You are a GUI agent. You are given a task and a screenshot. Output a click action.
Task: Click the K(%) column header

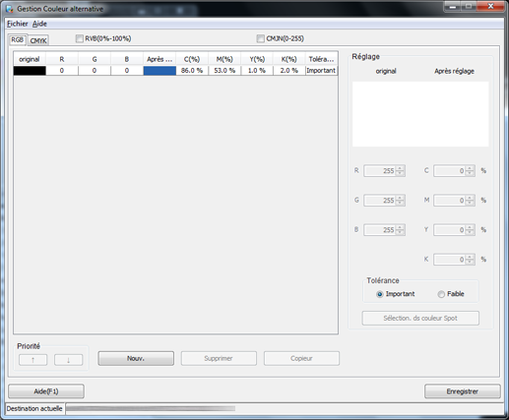289,59
